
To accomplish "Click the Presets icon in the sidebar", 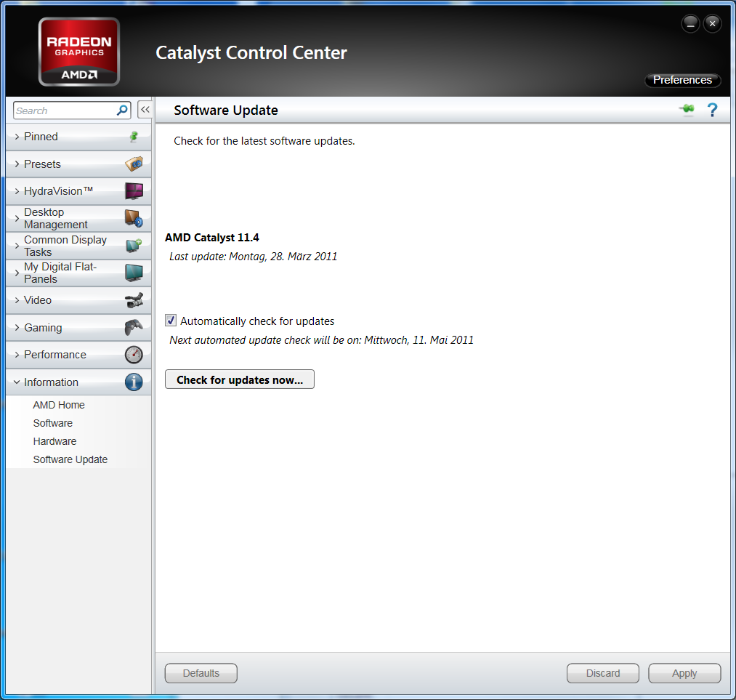I will pyautogui.click(x=134, y=164).
